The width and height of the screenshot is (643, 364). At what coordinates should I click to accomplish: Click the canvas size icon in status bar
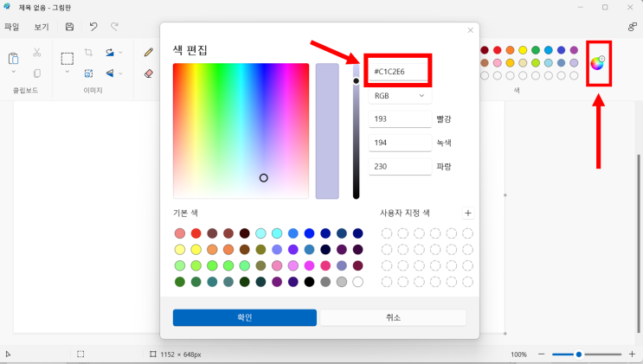[x=153, y=354]
